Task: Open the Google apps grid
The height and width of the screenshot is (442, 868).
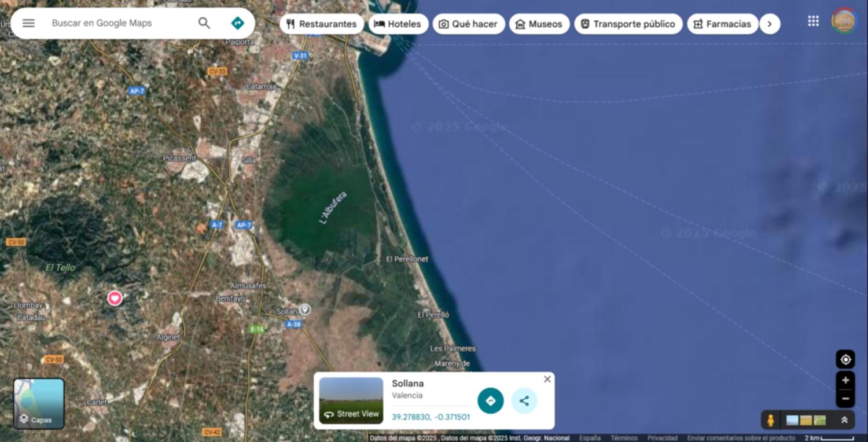Action: (x=813, y=21)
